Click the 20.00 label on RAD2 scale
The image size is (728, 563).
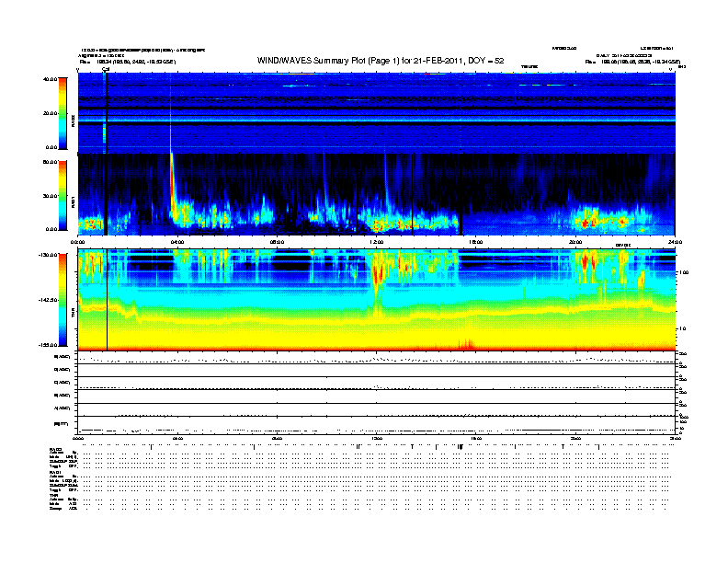click(50, 113)
